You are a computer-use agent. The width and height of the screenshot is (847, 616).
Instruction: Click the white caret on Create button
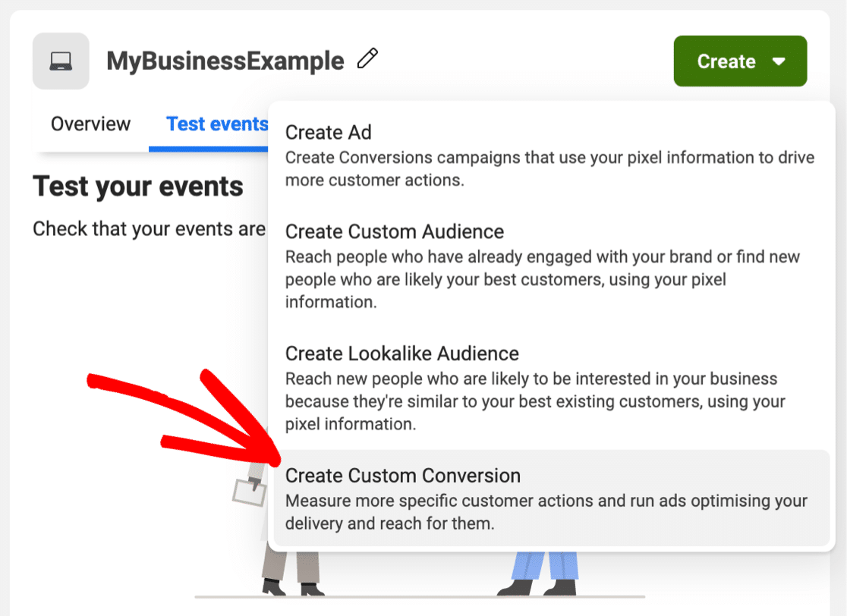point(779,61)
